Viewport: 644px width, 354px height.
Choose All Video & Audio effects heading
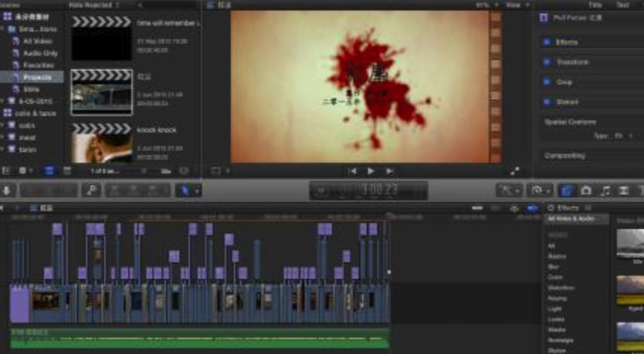coord(571,219)
